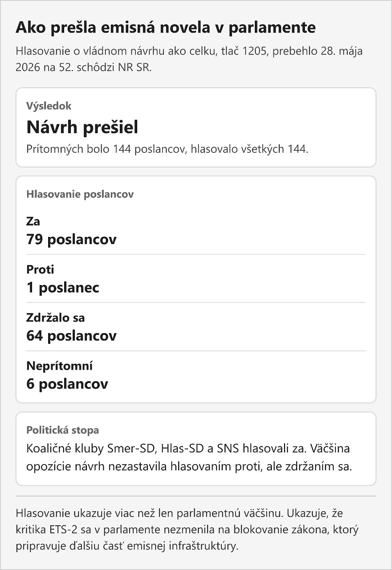Click the sentence about opozície zdržaním sa
This screenshot has width=392, height=570.
coord(189,458)
